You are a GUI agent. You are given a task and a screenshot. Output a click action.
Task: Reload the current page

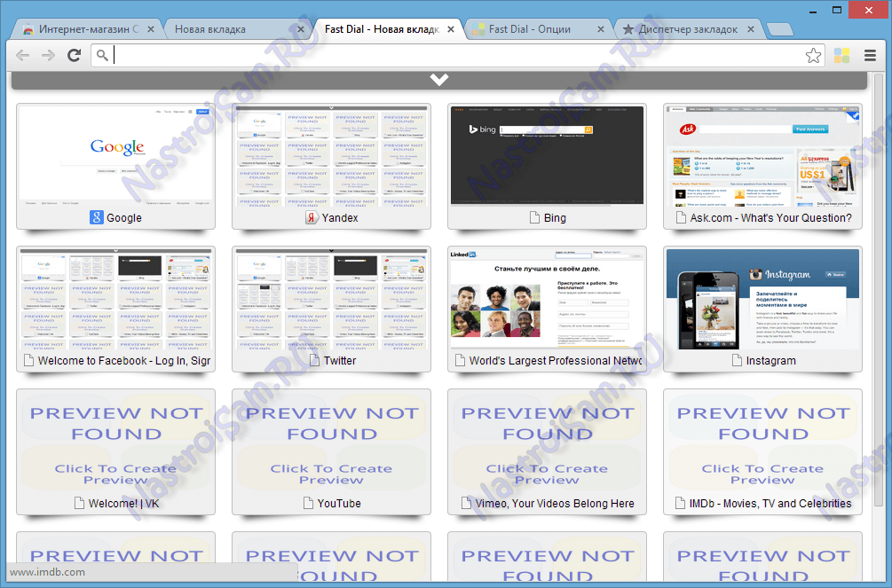click(x=74, y=55)
